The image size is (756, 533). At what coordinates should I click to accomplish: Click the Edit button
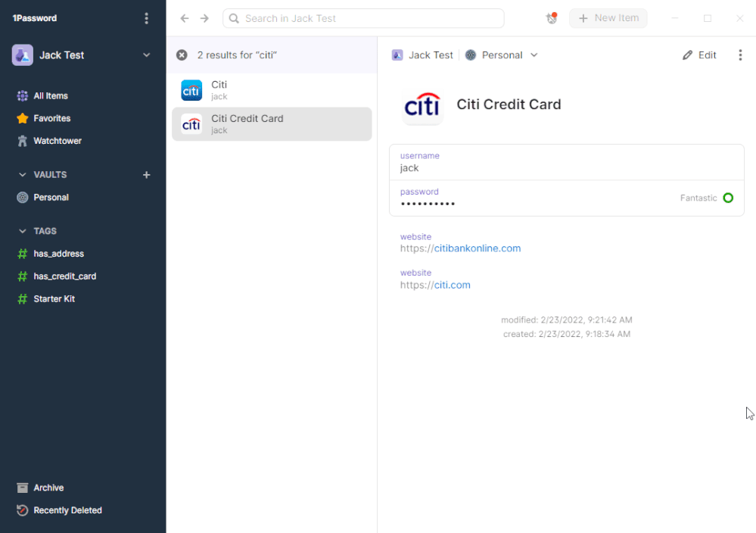point(699,55)
